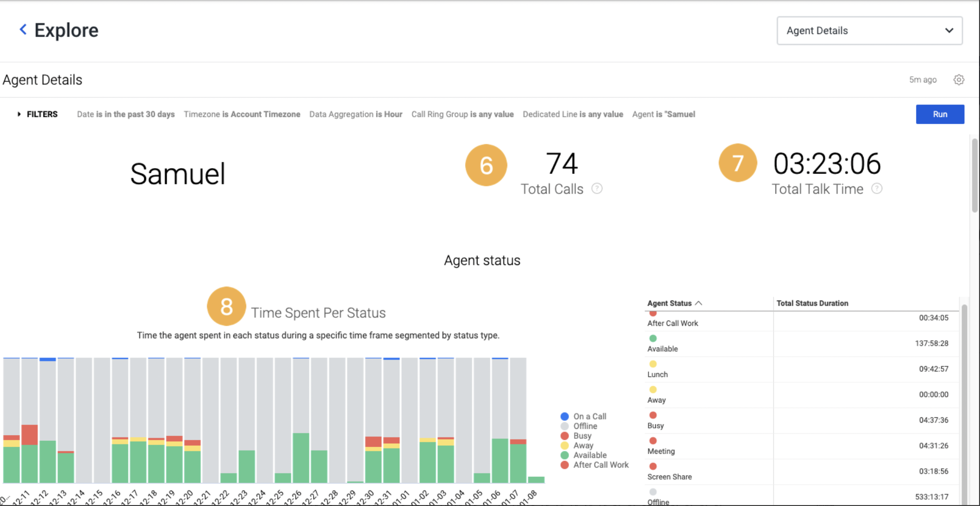Click the Run button
The image size is (980, 506).
[x=939, y=114]
